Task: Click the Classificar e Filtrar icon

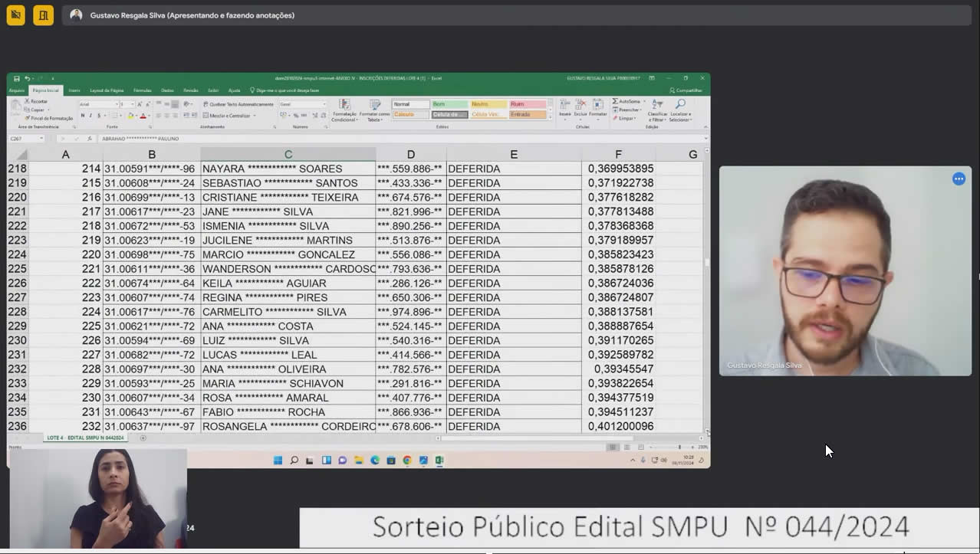Action: click(x=657, y=104)
